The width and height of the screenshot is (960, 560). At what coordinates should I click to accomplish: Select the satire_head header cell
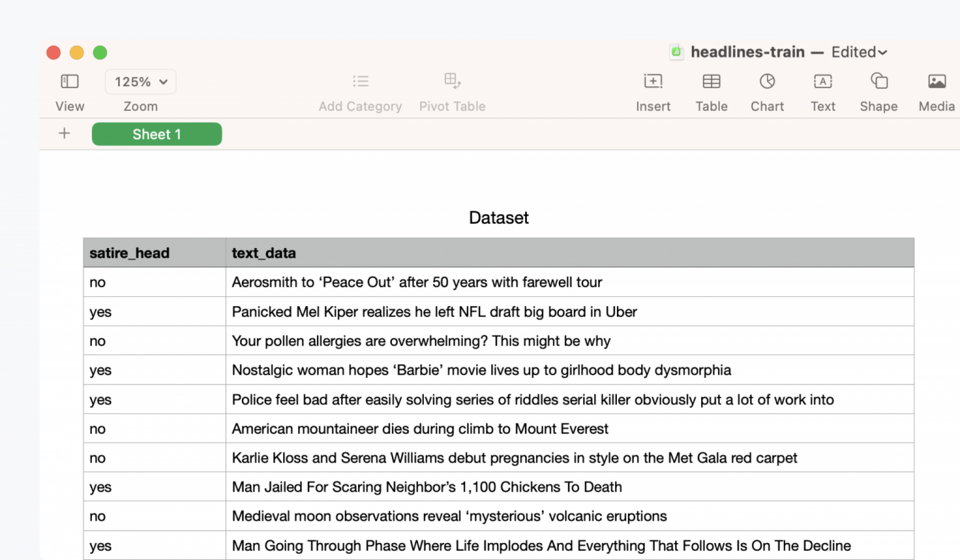tap(154, 253)
